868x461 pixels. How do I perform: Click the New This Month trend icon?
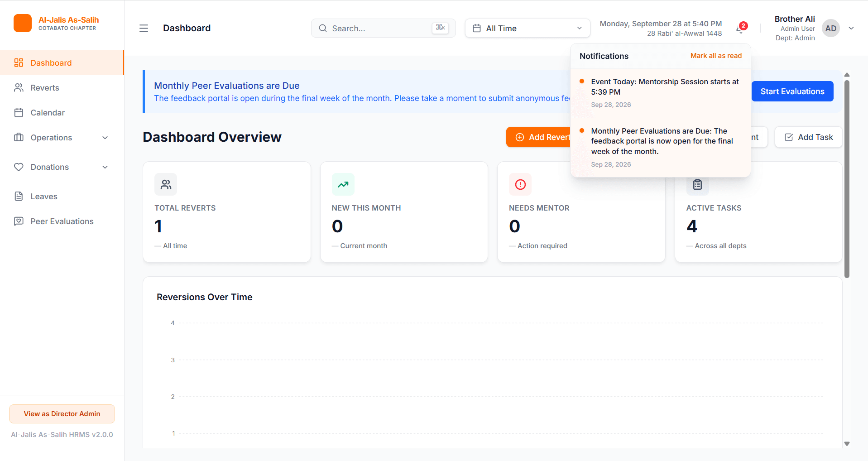click(343, 184)
